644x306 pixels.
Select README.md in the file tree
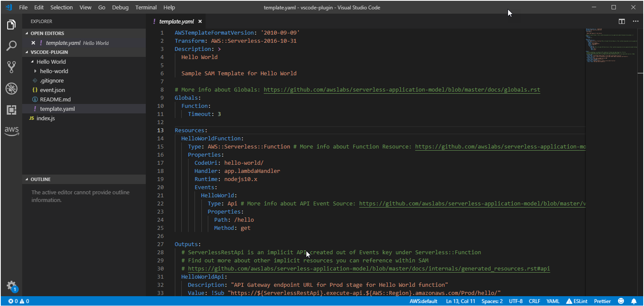55,99
